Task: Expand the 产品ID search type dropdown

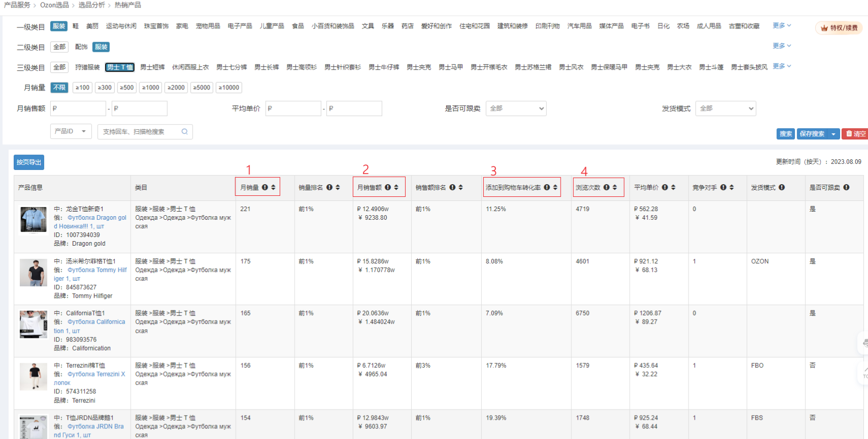Action: coord(71,131)
